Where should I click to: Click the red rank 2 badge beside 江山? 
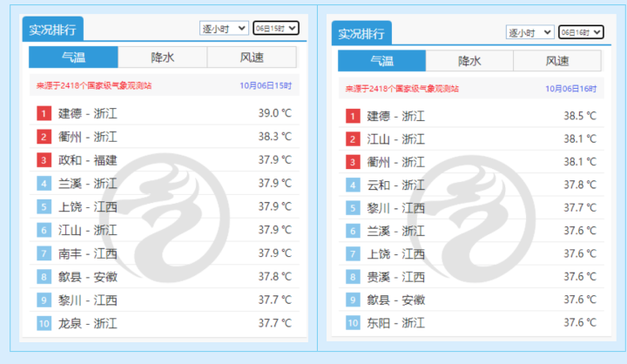coord(353,139)
